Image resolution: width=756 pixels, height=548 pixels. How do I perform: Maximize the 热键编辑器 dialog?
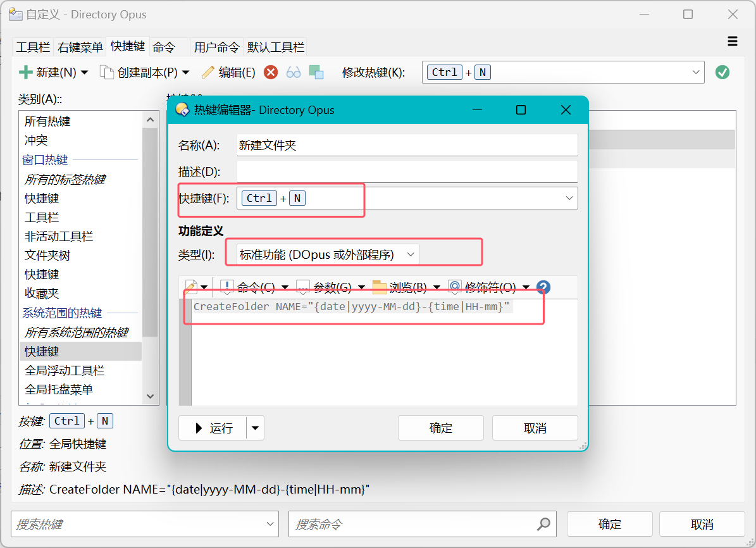tap(521, 110)
